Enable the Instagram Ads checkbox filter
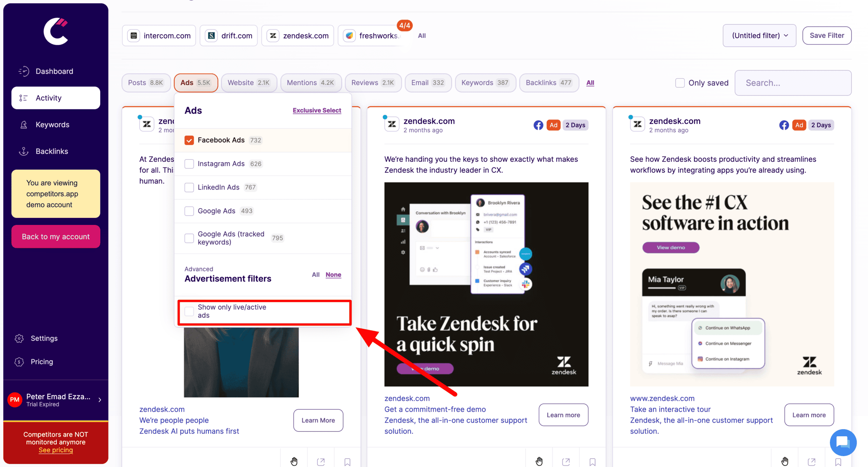Viewport: 868px width, 467px height. (189, 164)
